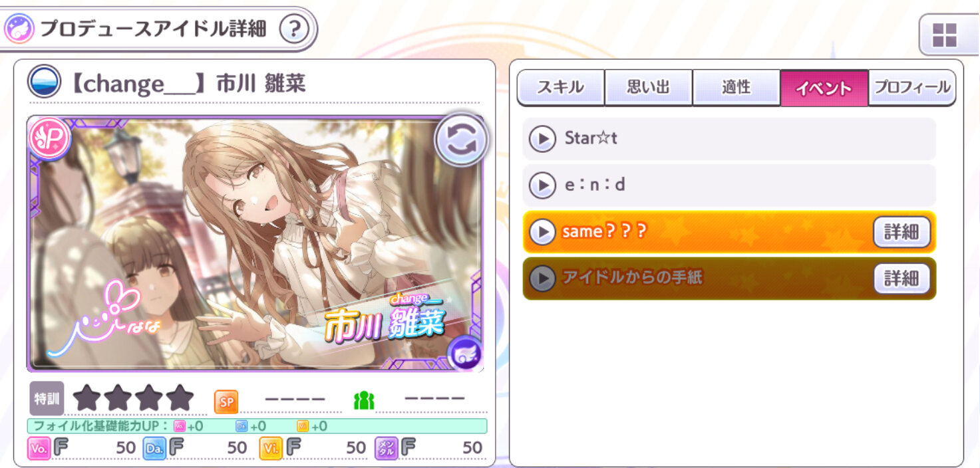Open the 適性 tab
Viewport: 980px width, 468px height.
click(x=736, y=88)
